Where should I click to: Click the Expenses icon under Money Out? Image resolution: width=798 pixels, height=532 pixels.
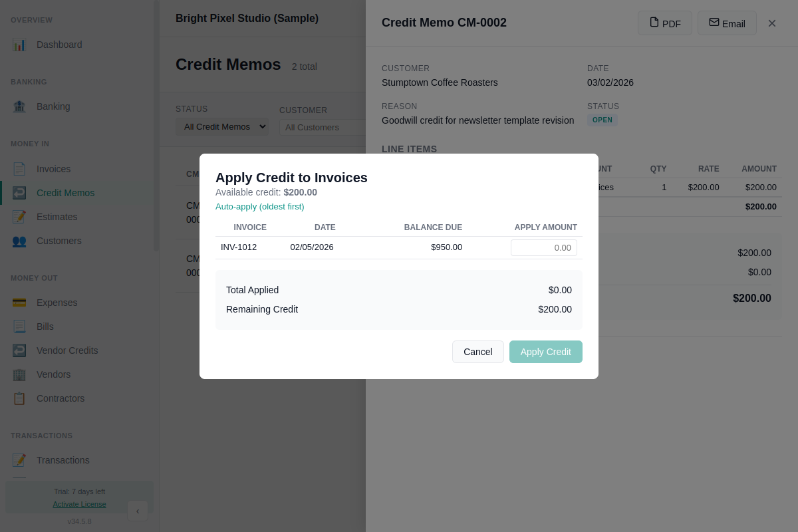pyautogui.click(x=21, y=303)
